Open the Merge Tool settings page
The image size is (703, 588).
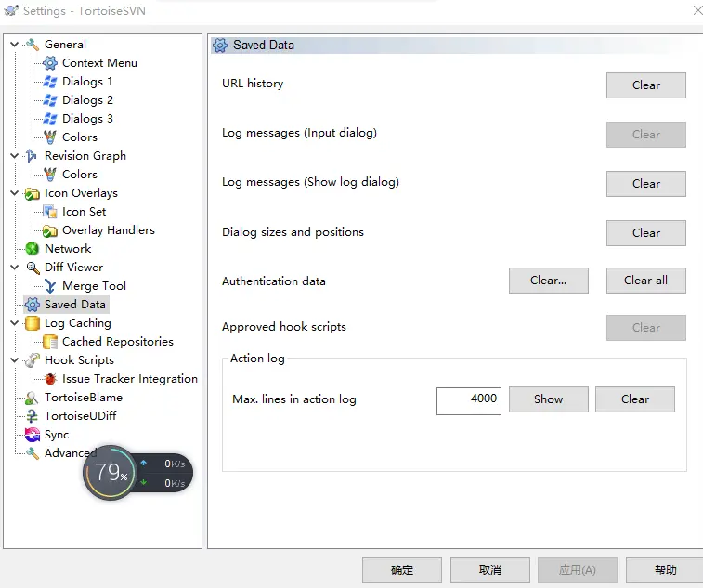tap(94, 286)
